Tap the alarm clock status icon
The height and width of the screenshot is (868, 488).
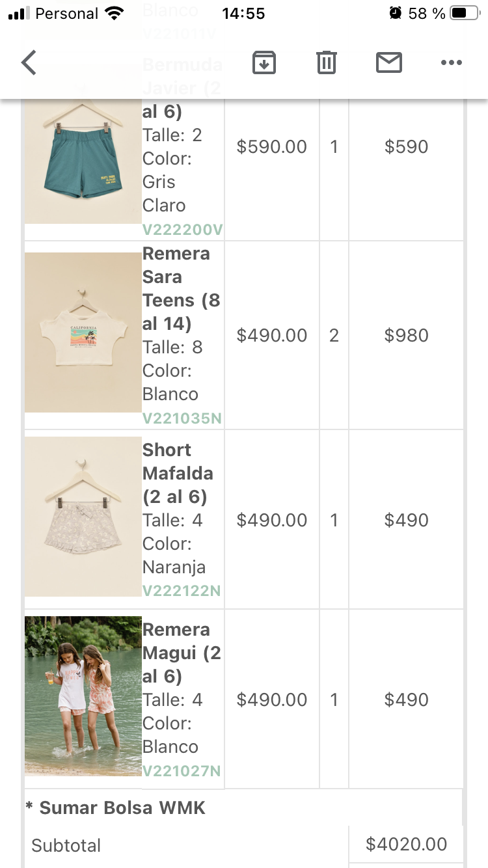395,13
